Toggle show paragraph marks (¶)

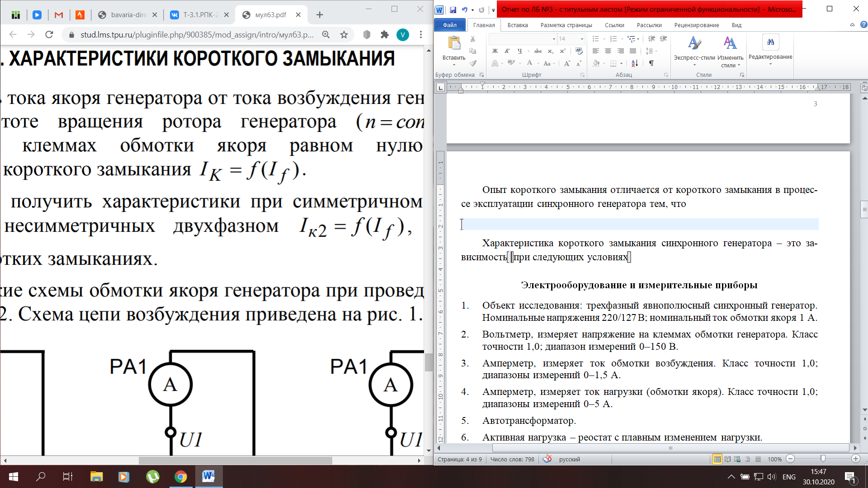coord(651,63)
